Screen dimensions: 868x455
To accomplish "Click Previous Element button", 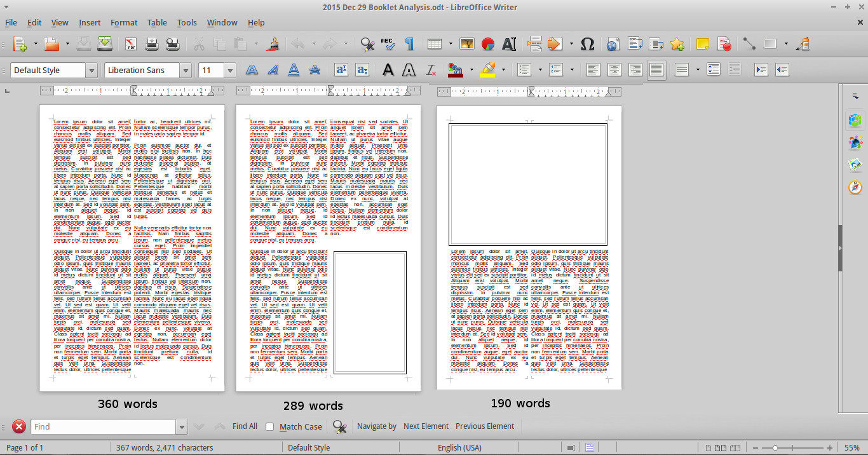I will [x=485, y=426].
